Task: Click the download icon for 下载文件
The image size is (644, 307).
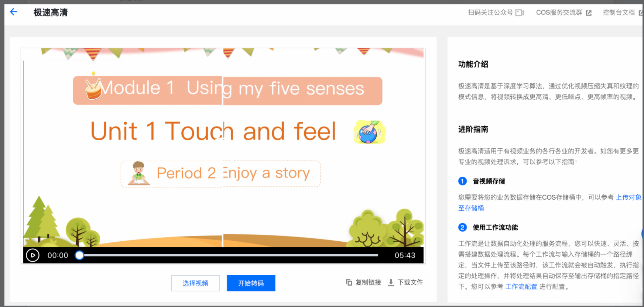Action: click(x=391, y=283)
